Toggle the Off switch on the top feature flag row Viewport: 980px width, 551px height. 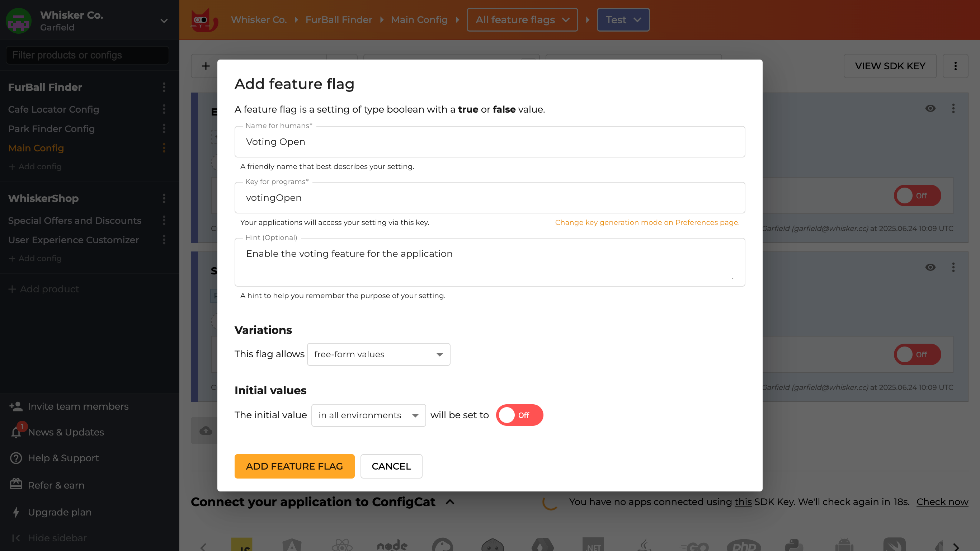[x=917, y=196]
